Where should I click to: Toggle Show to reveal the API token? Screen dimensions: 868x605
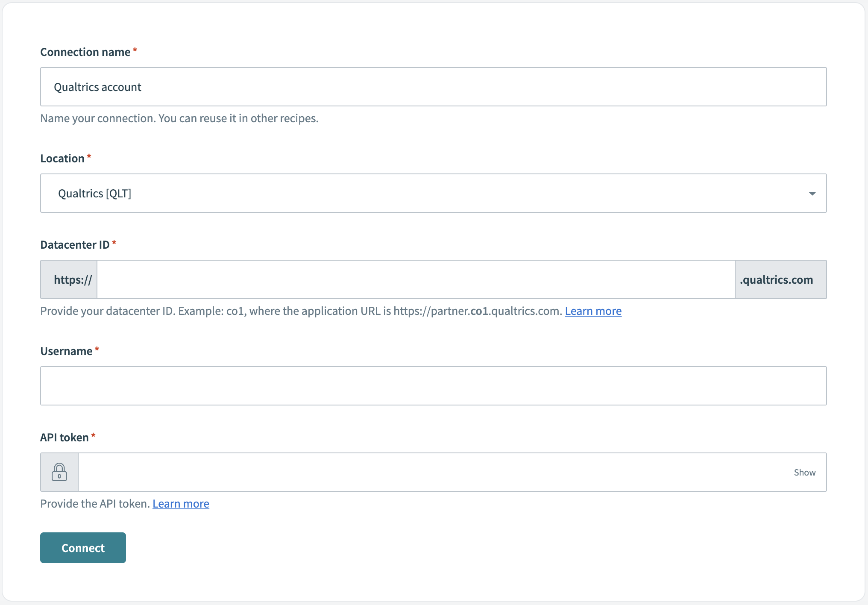[804, 472]
